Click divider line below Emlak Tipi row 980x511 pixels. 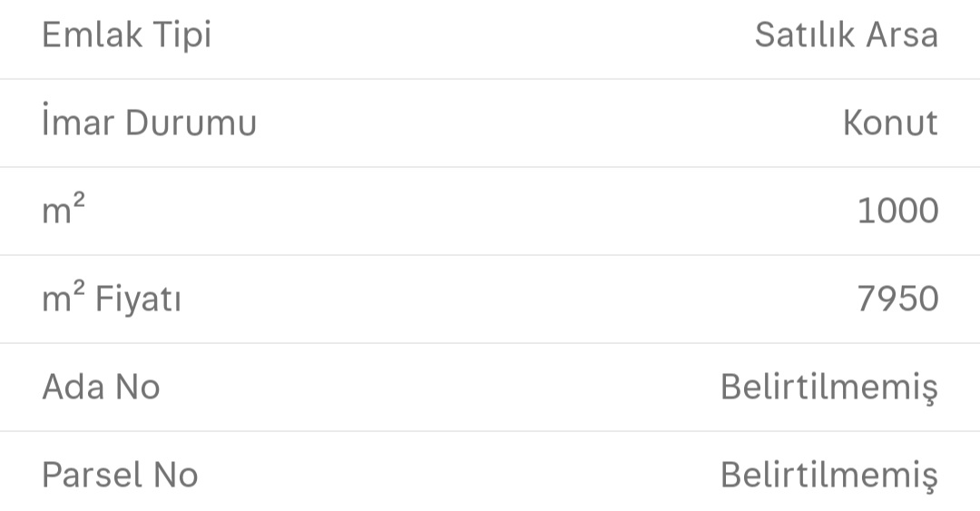pyautogui.click(x=490, y=79)
